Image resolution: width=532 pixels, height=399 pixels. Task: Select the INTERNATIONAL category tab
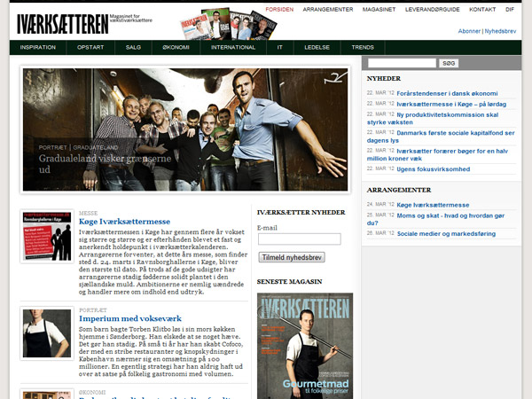point(232,47)
